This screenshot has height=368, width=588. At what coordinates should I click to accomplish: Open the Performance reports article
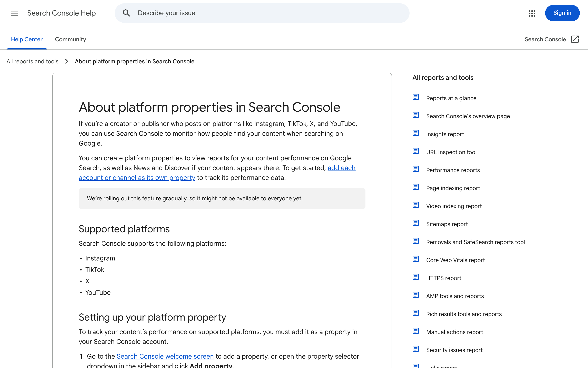tap(453, 170)
